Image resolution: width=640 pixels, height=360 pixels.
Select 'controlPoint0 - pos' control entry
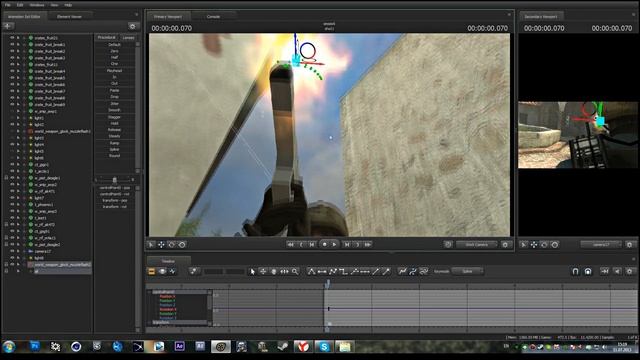tap(115, 188)
